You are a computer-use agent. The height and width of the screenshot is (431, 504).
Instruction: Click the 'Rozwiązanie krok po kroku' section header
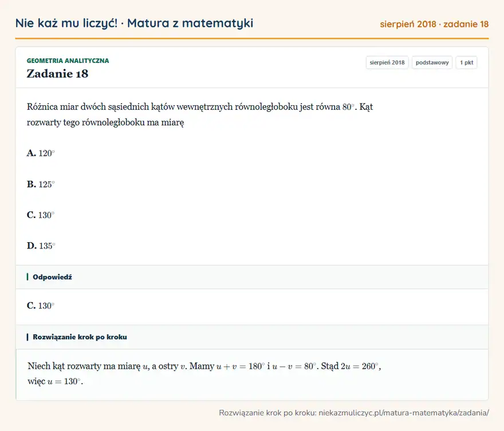click(x=252, y=337)
